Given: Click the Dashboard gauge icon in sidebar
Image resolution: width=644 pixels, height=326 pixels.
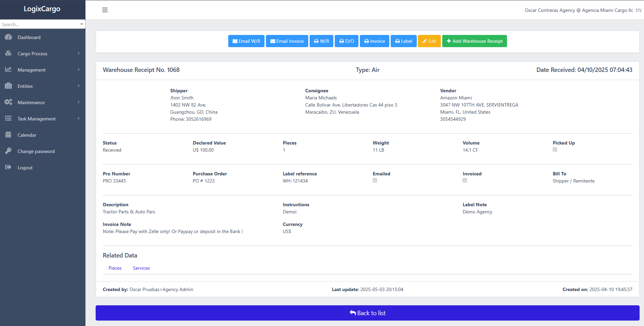Looking at the screenshot, I should point(8,37).
